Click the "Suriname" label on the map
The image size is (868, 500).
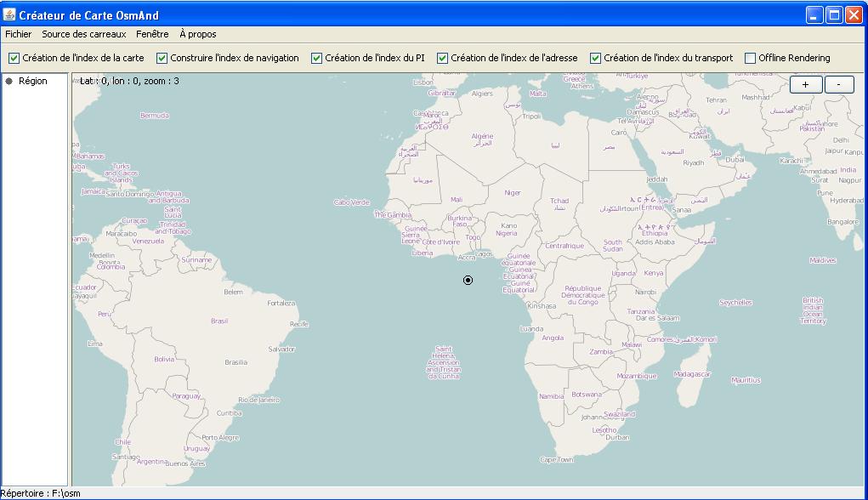coord(196,259)
